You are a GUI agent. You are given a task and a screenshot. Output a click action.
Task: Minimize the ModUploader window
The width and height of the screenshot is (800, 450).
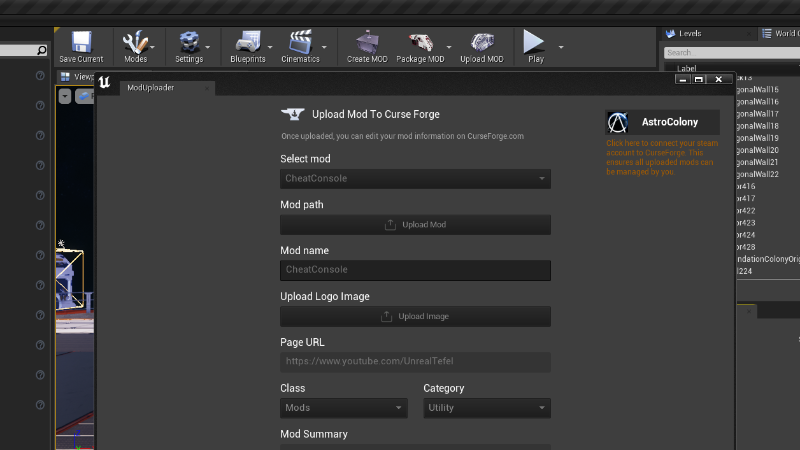coord(683,79)
